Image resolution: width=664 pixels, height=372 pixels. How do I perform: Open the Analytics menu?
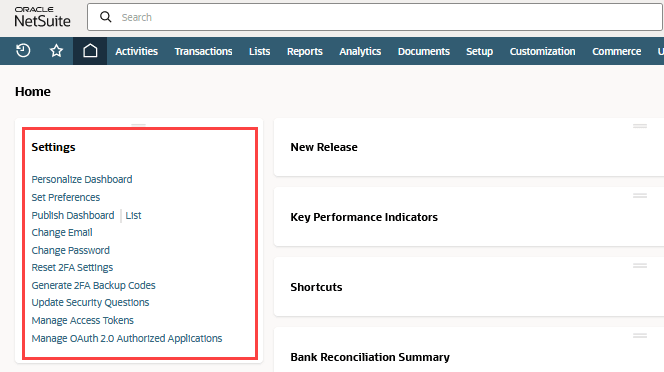pos(360,51)
